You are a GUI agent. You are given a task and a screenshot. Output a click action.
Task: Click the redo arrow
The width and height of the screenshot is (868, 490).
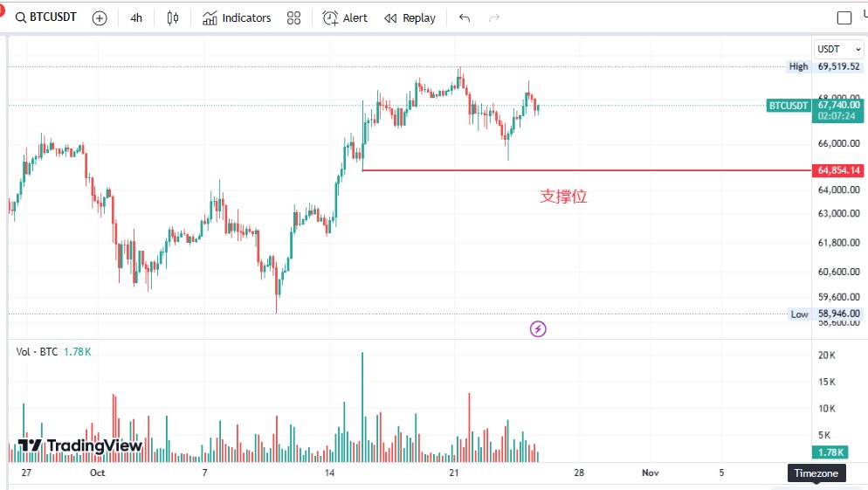tap(494, 18)
